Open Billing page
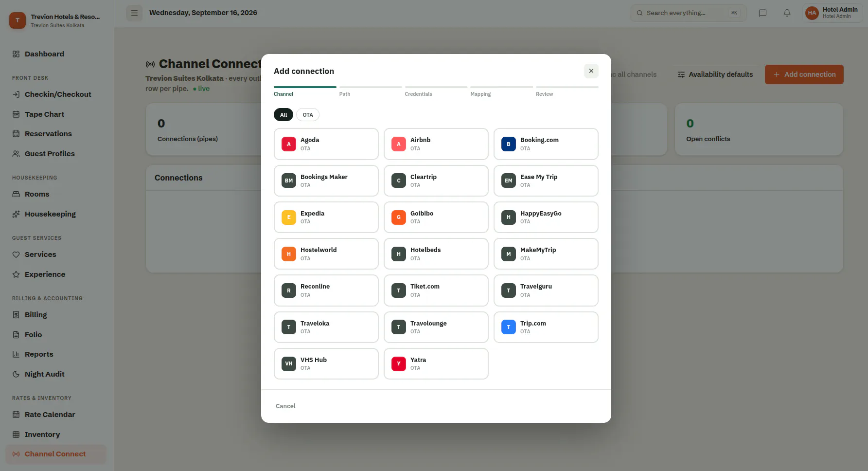The height and width of the screenshot is (471, 868). 56,315
